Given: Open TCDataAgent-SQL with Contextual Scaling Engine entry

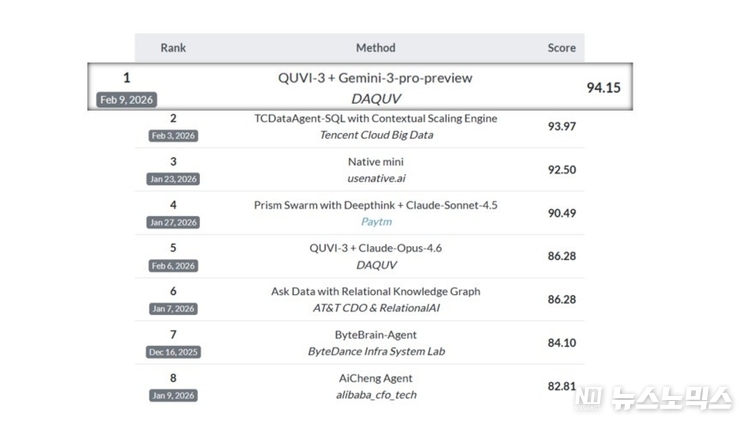Looking at the screenshot, I should tap(375, 118).
